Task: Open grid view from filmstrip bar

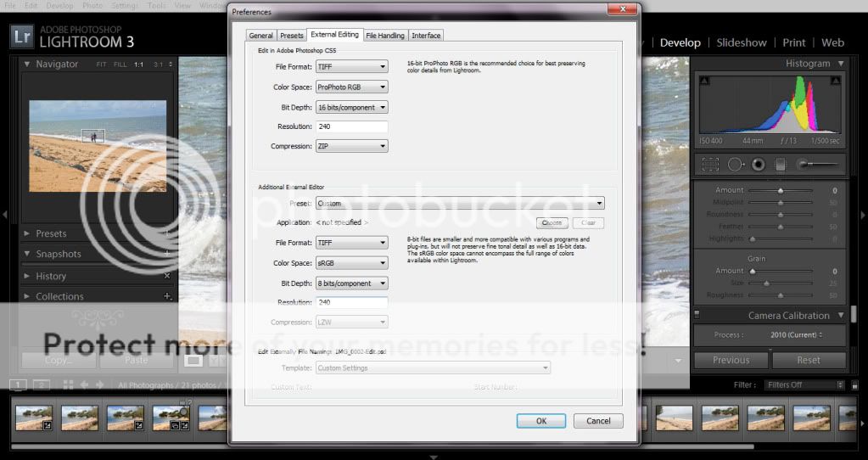Action: (x=68, y=384)
